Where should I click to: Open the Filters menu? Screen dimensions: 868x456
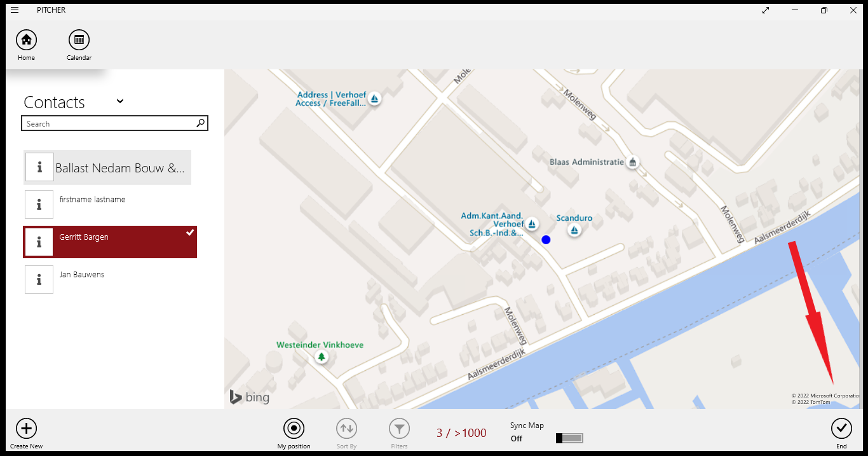point(399,429)
